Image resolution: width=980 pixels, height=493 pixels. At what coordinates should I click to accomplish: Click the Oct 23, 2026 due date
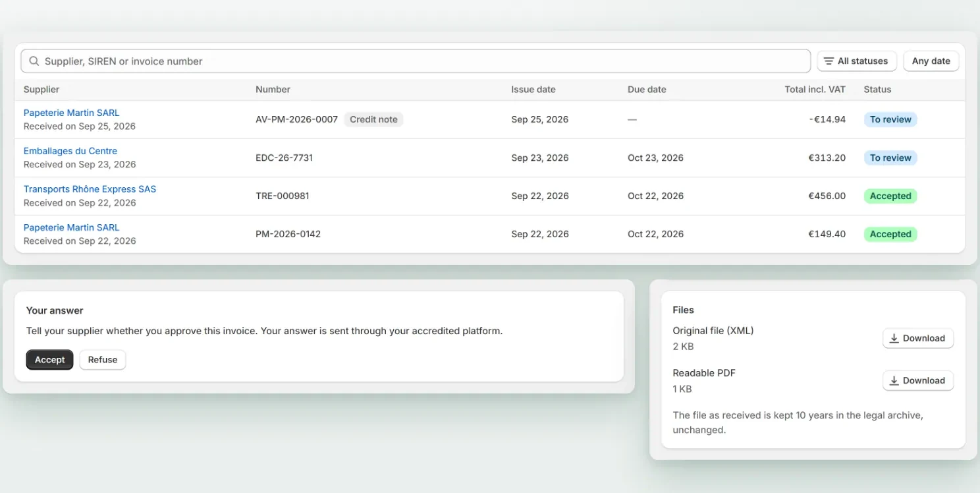[x=656, y=158]
